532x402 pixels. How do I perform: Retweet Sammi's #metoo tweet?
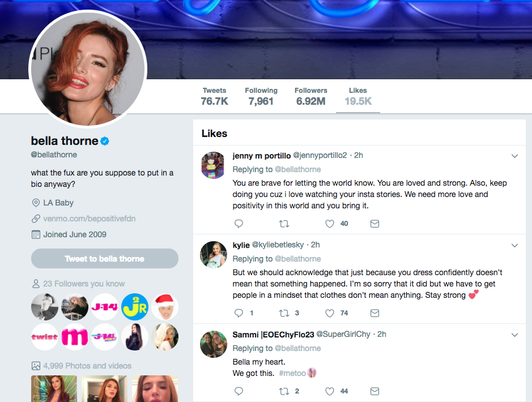tap(284, 391)
